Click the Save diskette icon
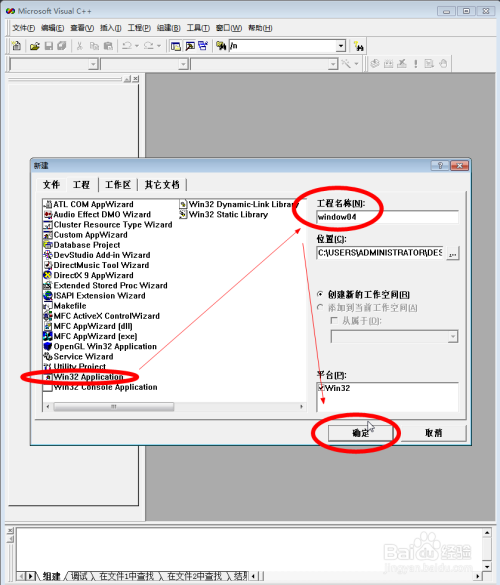 point(49,46)
